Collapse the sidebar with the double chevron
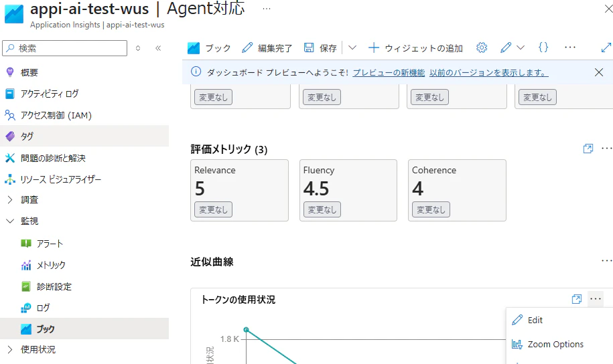The width and height of the screenshot is (613, 364). click(x=158, y=48)
